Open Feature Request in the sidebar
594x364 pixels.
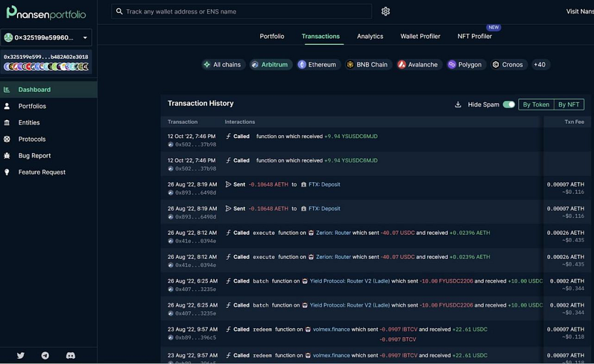(x=48, y=172)
